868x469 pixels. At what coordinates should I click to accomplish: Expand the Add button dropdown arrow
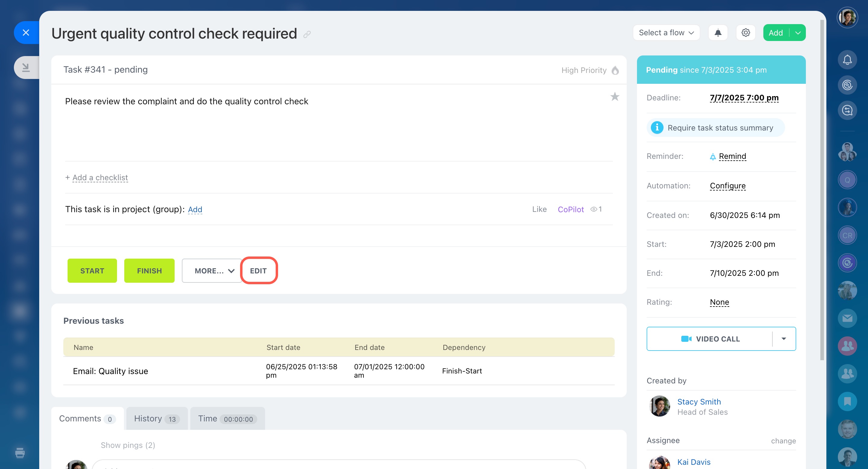tap(797, 33)
